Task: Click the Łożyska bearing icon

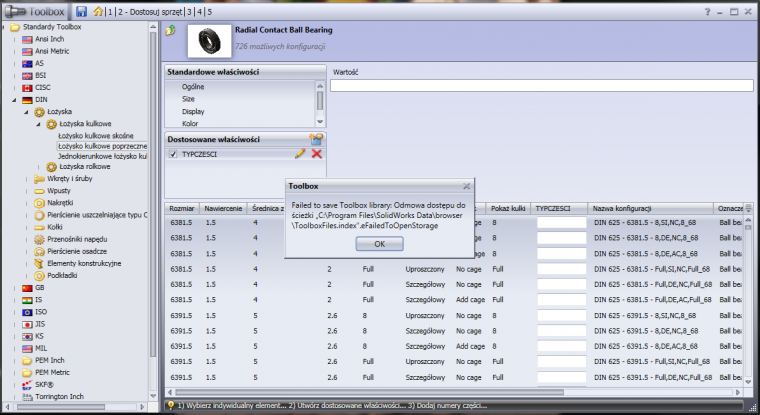Action: 39,112
